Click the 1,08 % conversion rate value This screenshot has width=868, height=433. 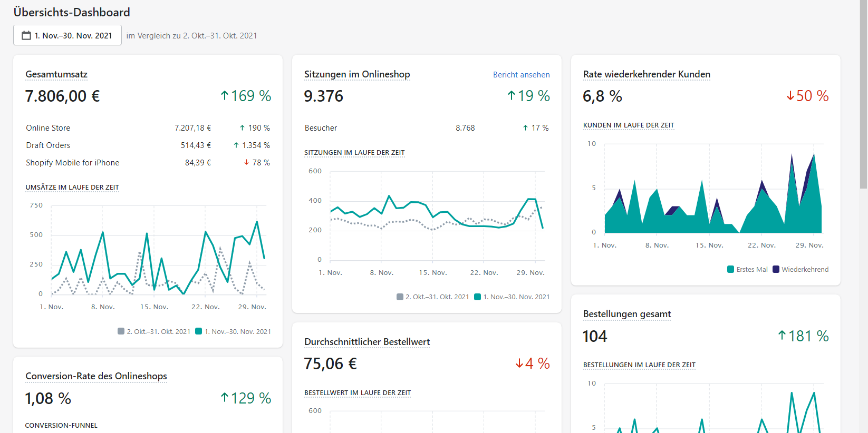48,399
